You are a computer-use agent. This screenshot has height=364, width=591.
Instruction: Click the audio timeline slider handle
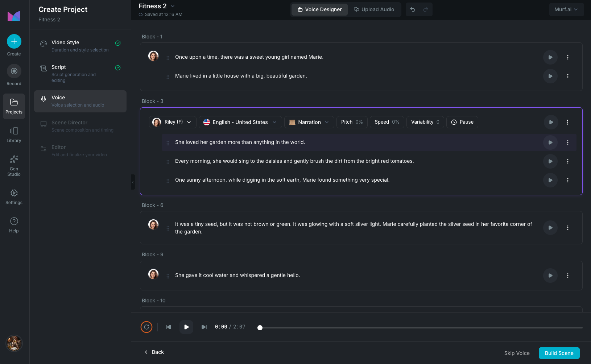pyautogui.click(x=260, y=328)
